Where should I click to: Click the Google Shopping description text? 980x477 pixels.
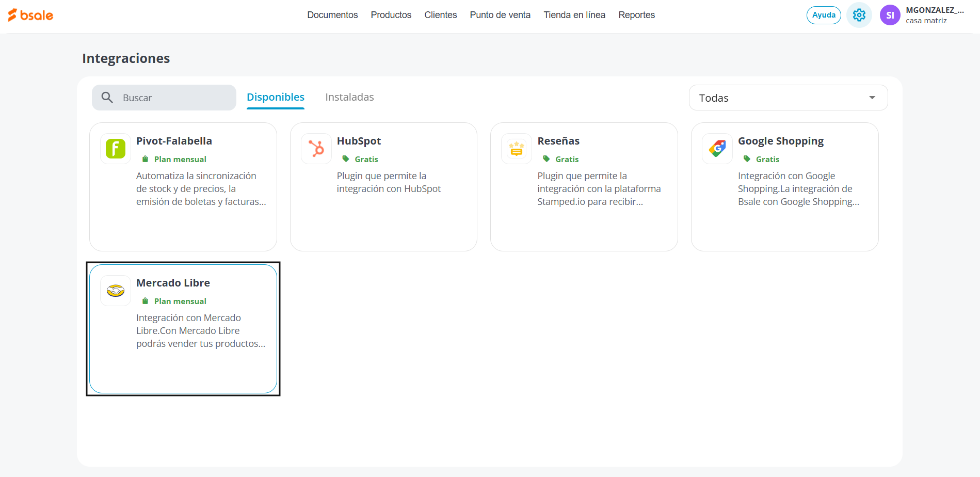(798, 189)
